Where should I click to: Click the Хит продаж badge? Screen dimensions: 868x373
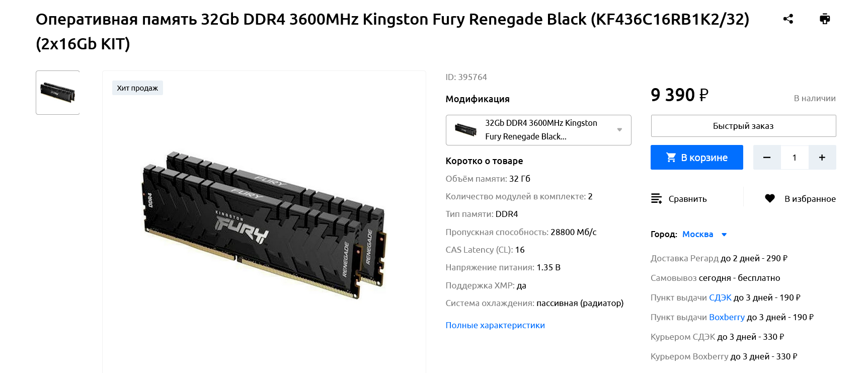tap(137, 88)
